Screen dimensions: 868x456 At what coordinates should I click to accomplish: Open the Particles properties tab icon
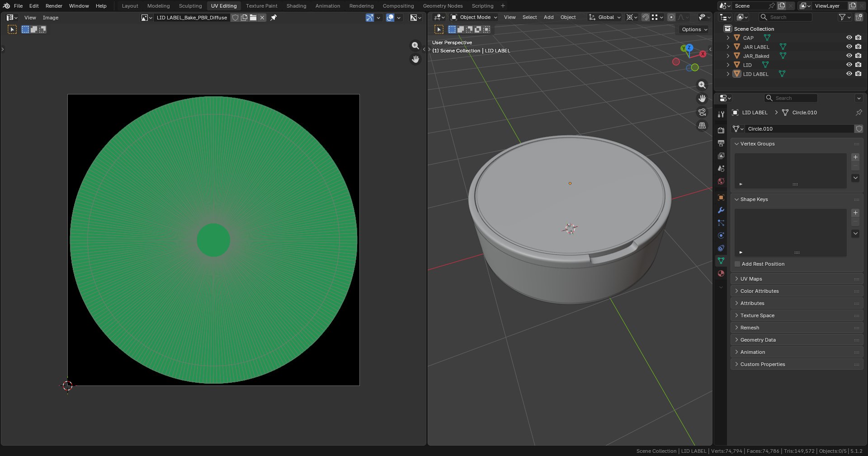tap(721, 223)
